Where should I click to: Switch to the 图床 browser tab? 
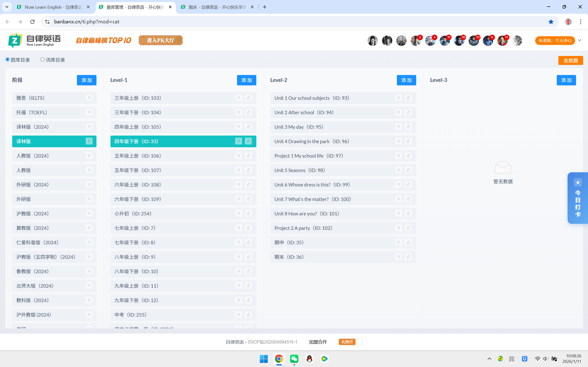[x=217, y=7]
